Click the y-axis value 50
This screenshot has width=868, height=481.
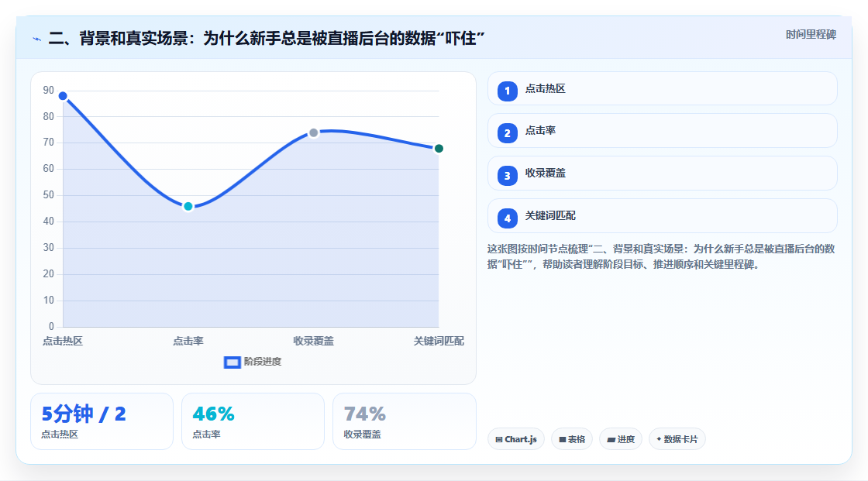49,195
